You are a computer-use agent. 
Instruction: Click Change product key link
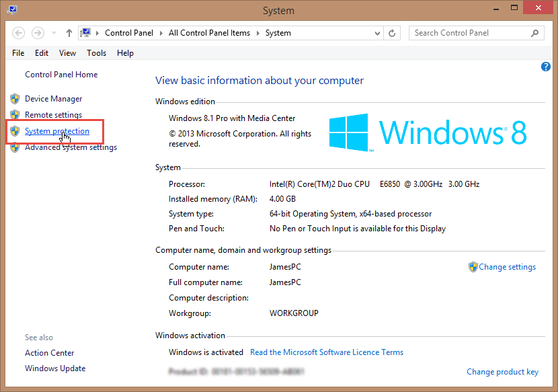(x=502, y=372)
